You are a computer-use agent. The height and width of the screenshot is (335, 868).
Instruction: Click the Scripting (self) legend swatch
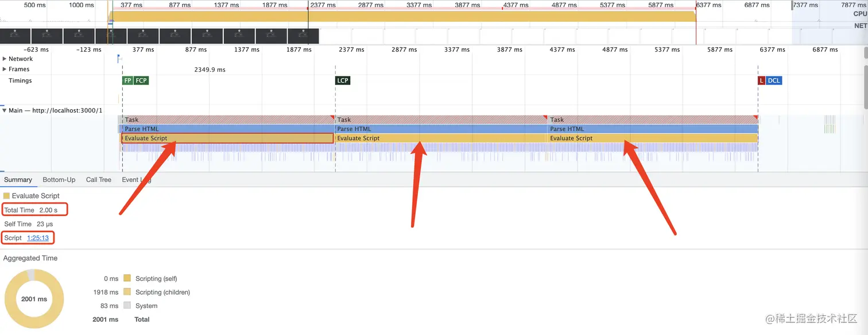click(127, 279)
